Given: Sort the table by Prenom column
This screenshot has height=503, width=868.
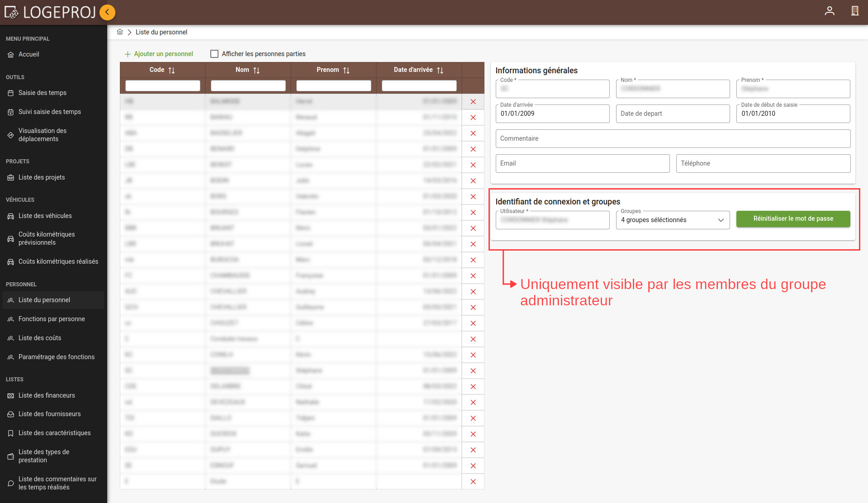Looking at the screenshot, I should (346, 70).
